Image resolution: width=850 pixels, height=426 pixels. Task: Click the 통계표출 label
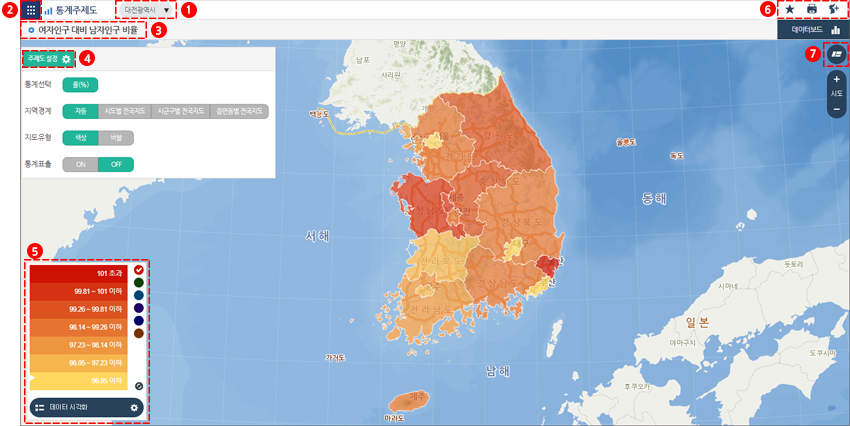click(38, 164)
